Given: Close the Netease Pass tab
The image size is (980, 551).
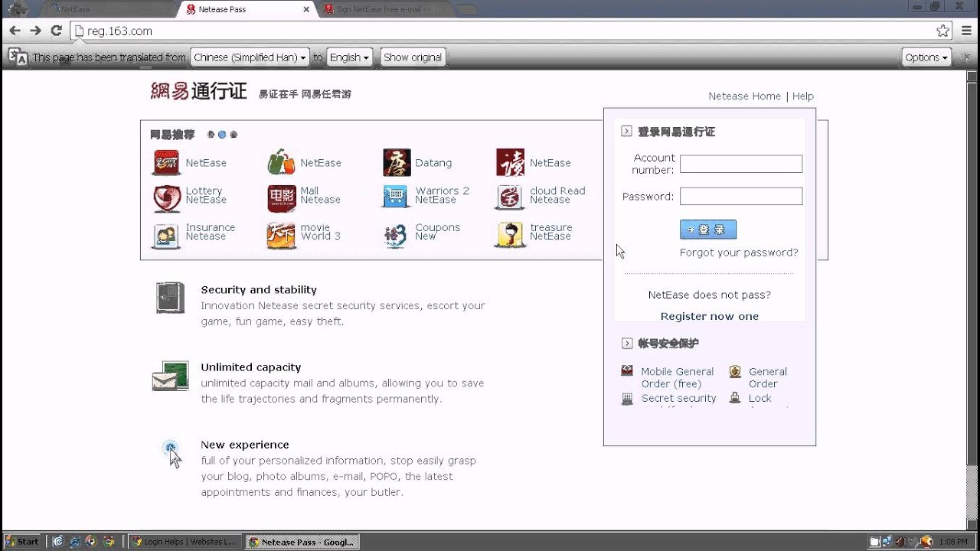Looking at the screenshot, I should click(306, 9).
